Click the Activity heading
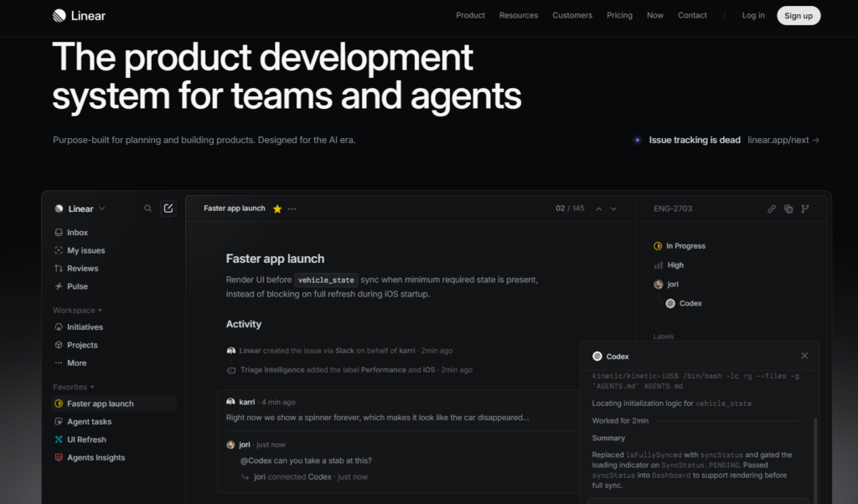Image resolution: width=858 pixels, height=504 pixels. tap(244, 324)
